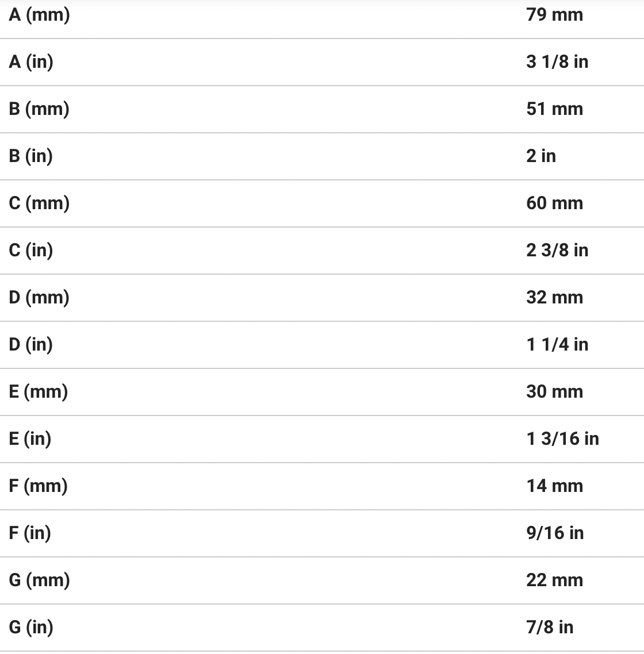Click the 2 in value
Image resolution: width=644 pixels, height=654 pixels.
tap(541, 156)
